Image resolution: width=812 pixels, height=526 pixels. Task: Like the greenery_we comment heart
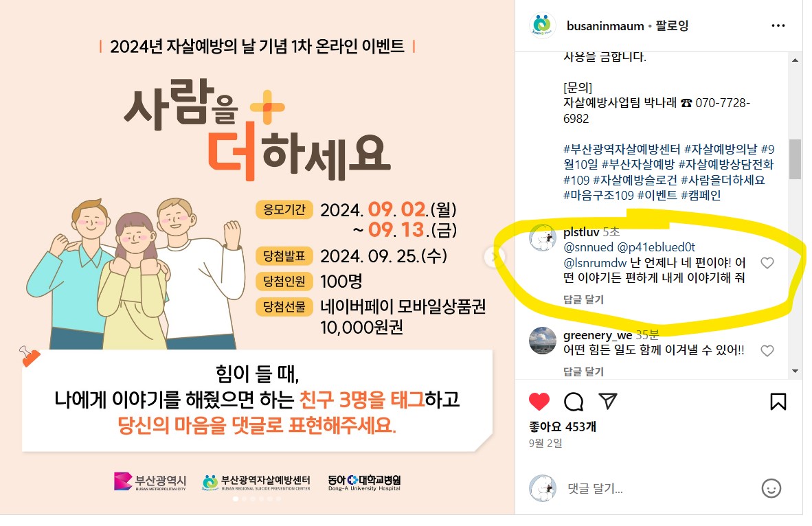pos(767,351)
